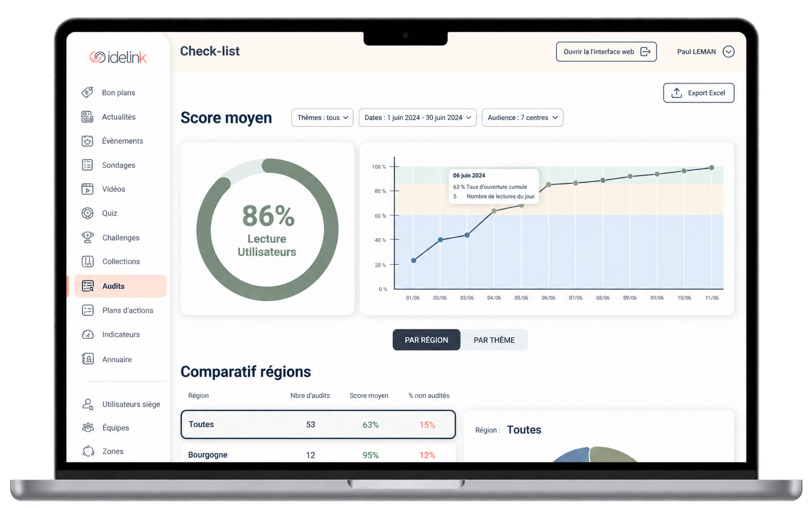Click the Audits checklist icon
The width and height of the screenshot is (812, 508).
pyautogui.click(x=88, y=286)
